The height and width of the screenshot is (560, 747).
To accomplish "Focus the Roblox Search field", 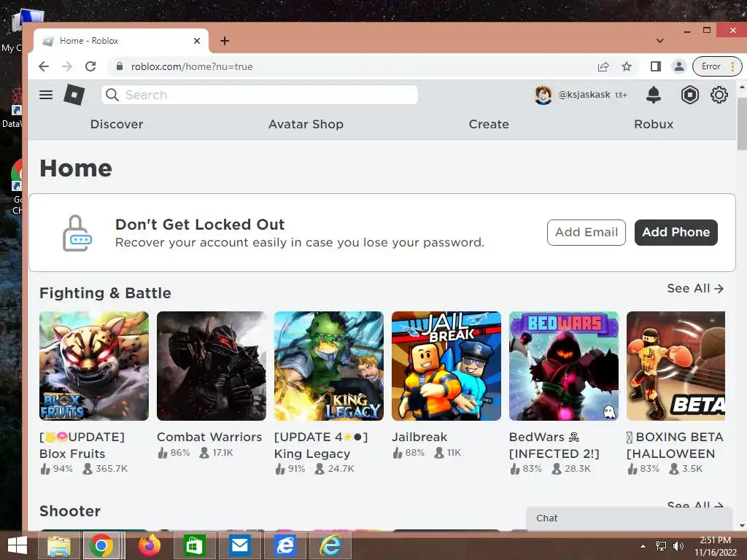I will coord(260,95).
